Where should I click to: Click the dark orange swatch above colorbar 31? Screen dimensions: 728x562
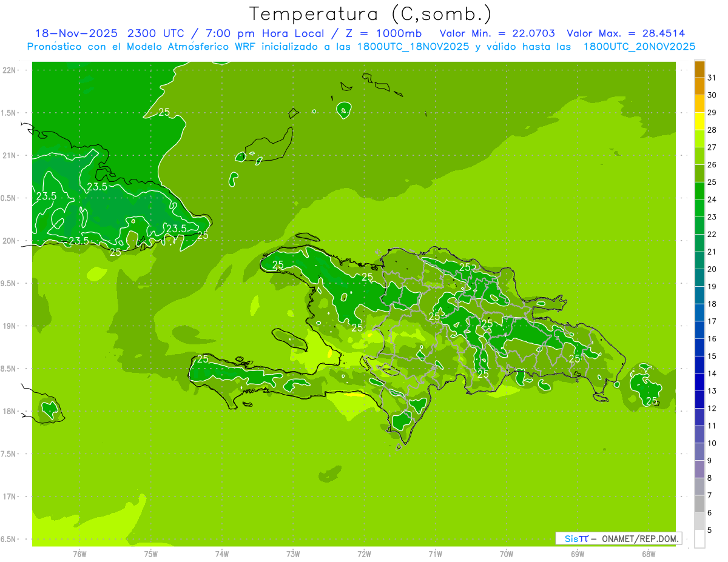[699, 69]
